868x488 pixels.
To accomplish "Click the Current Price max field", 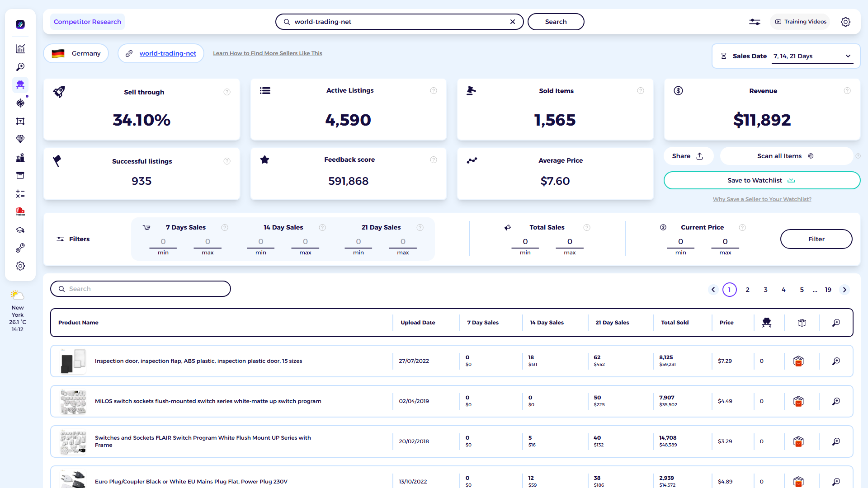I will pyautogui.click(x=725, y=242).
